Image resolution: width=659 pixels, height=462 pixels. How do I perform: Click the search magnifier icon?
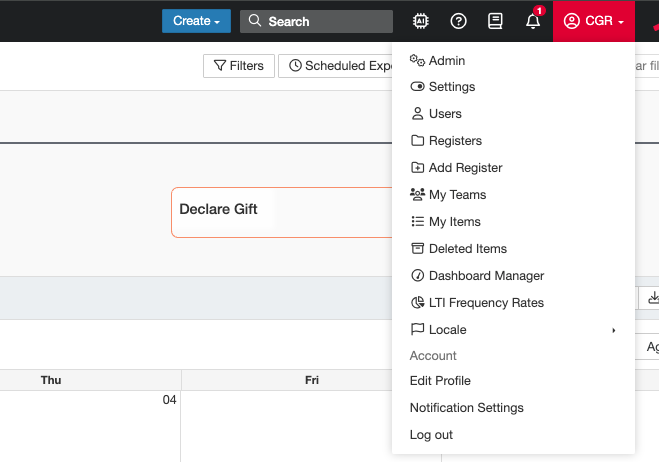pyautogui.click(x=255, y=20)
